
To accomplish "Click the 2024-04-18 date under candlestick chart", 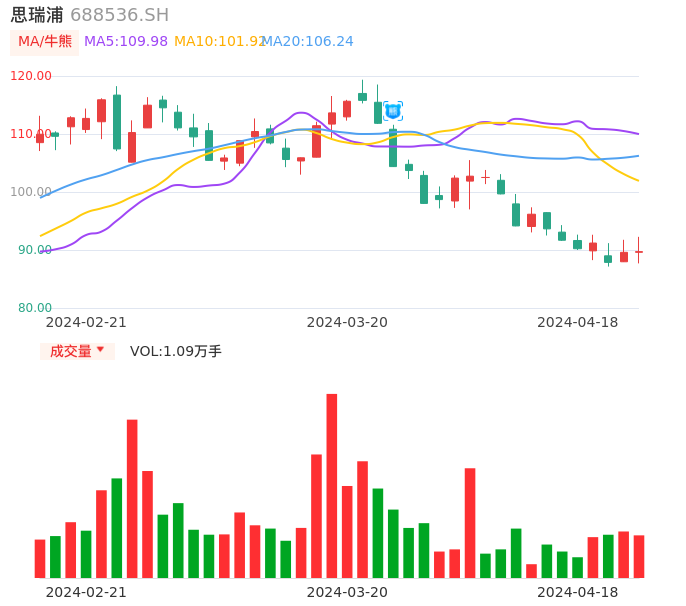I will pos(577,322).
